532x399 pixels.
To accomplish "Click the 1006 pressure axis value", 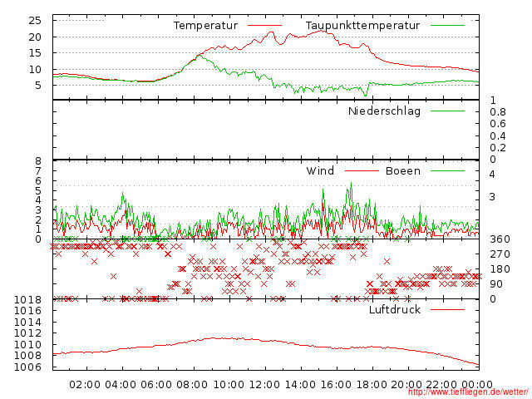I will coord(27,367).
